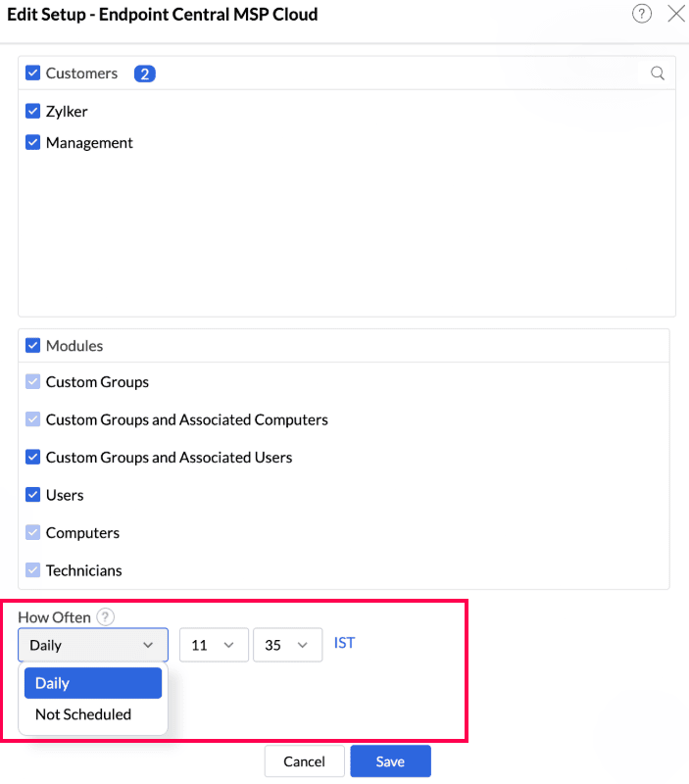This screenshot has width=689, height=784.
Task: Collapse the How Often frequency dropdown
Action: click(x=93, y=645)
